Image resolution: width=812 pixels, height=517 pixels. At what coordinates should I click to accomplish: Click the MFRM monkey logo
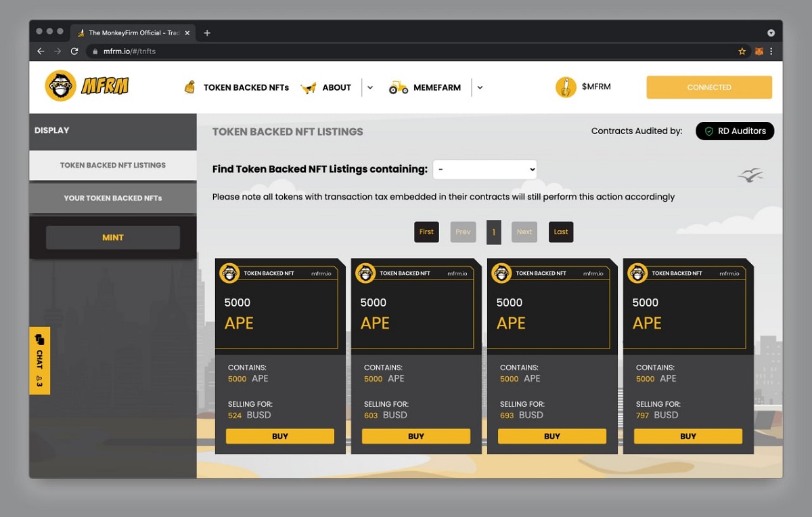(x=87, y=86)
